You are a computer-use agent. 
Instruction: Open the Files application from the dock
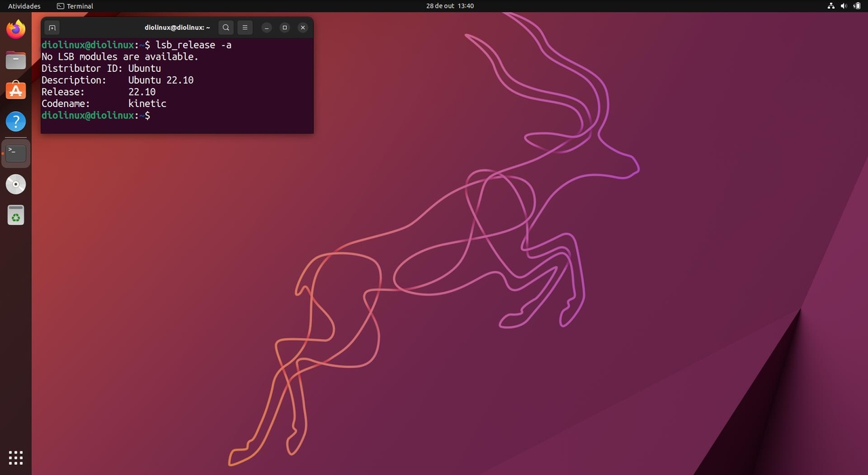(x=16, y=60)
